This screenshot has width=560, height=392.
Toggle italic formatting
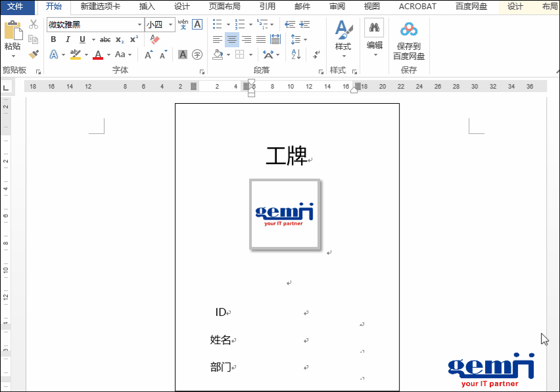pos(68,39)
